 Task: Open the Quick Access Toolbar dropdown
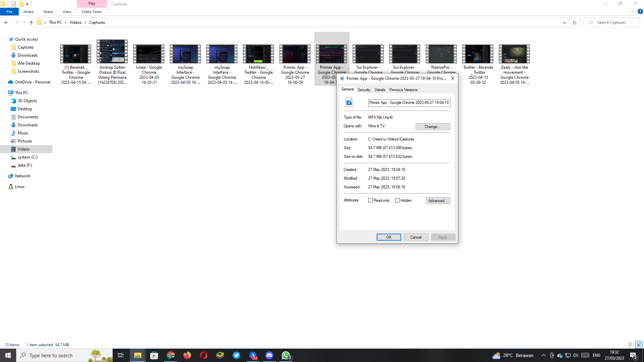tap(27, 4)
